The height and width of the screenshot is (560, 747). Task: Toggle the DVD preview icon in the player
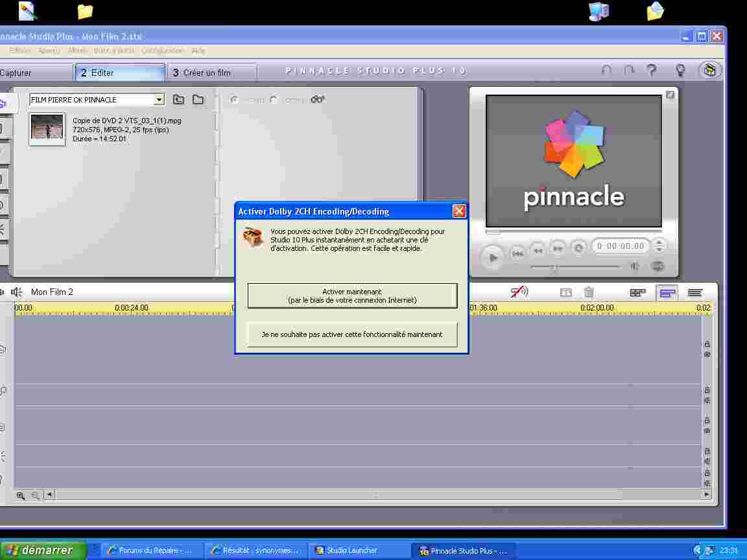pos(658,266)
